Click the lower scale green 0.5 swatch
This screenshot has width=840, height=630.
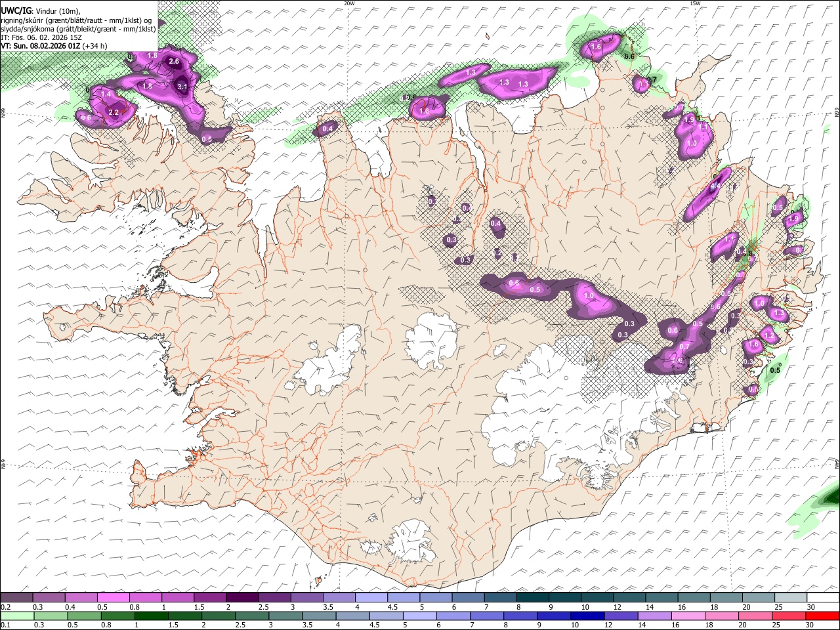click(x=84, y=616)
